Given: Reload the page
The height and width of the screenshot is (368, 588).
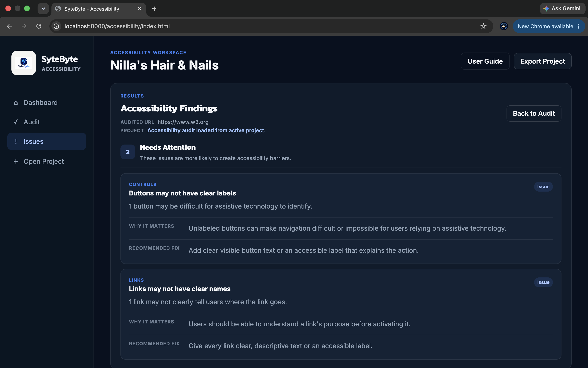Looking at the screenshot, I should (x=39, y=26).
